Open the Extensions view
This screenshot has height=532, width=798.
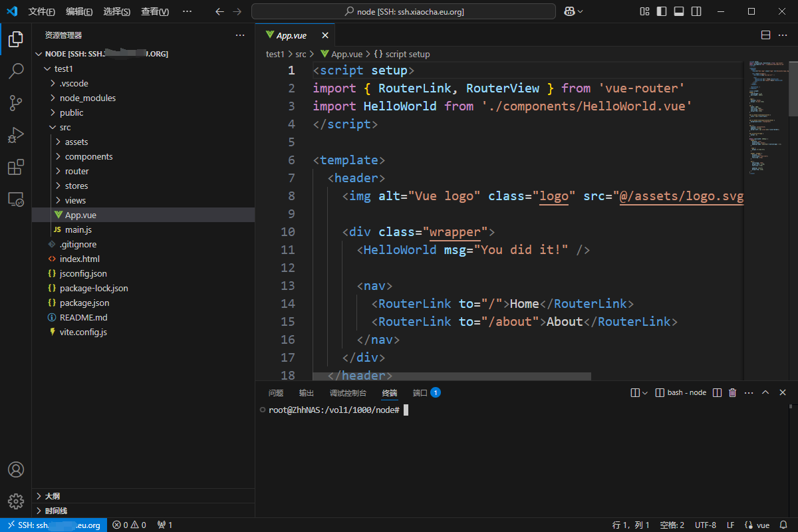tap(16, 167)
